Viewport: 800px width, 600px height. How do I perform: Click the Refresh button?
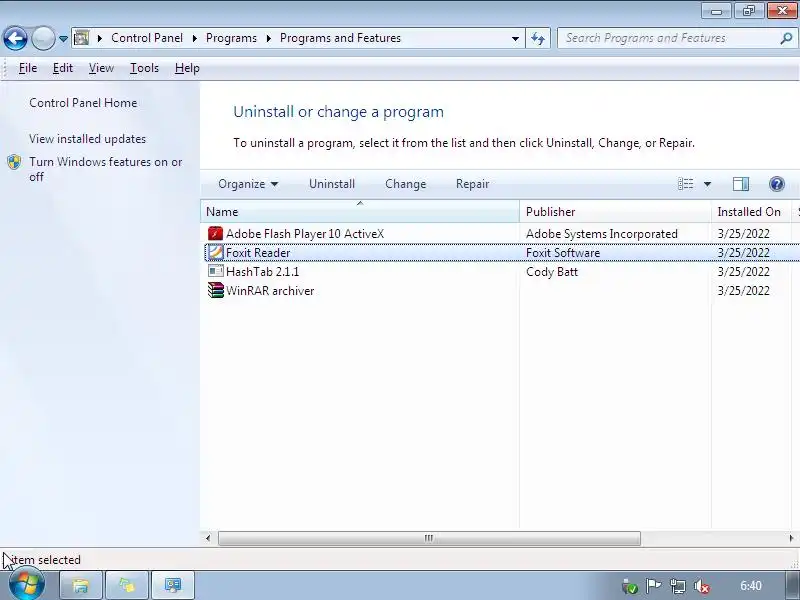538,38
